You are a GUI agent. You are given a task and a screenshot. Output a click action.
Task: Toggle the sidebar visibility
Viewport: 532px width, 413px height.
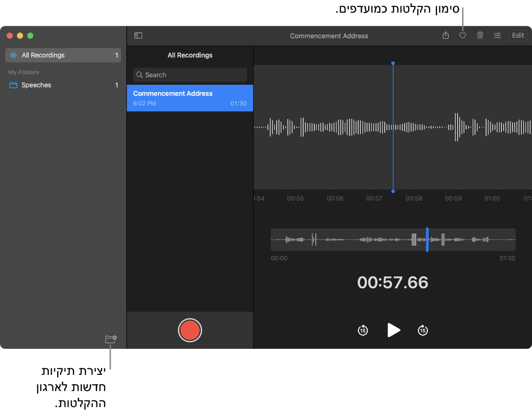(138, 35)
